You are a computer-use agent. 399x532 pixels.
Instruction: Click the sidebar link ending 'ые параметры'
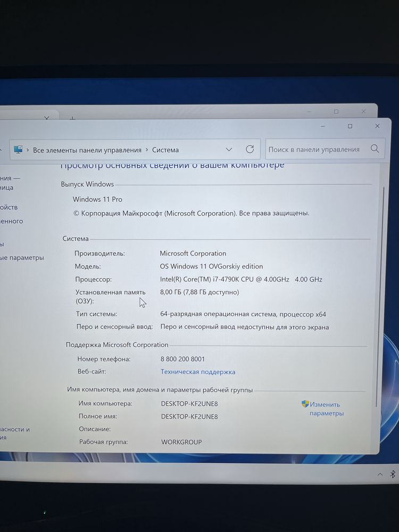[x=22, y=258]
